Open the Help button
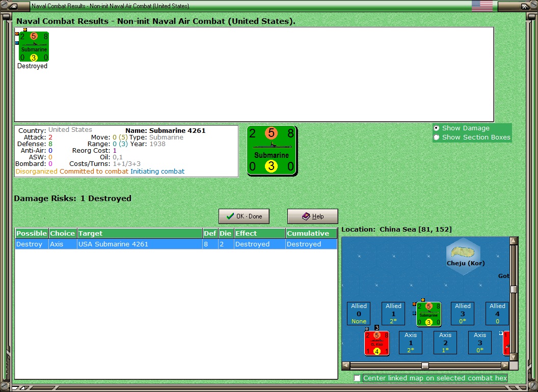 [313, 216]
